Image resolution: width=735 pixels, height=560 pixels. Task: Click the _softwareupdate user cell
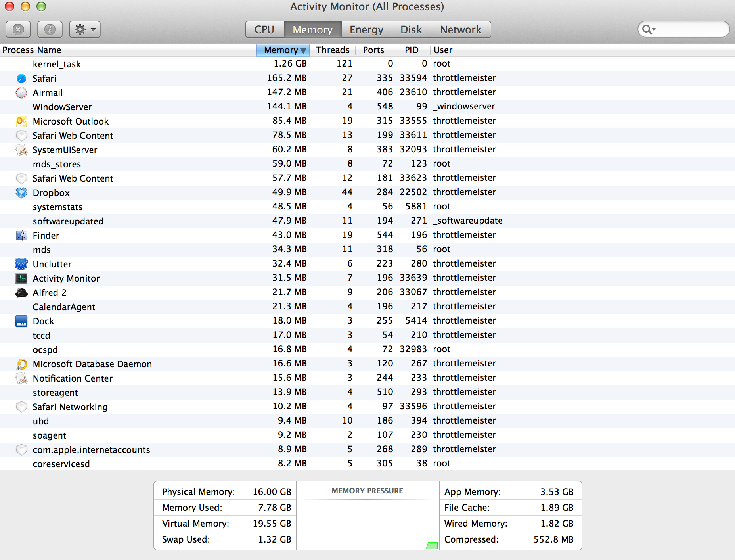coord(468,221)
